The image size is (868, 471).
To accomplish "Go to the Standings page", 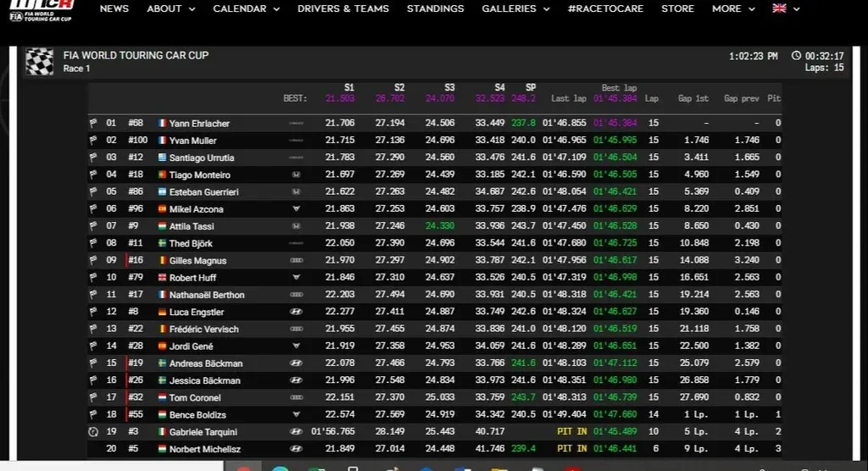I will click(435, 8).
